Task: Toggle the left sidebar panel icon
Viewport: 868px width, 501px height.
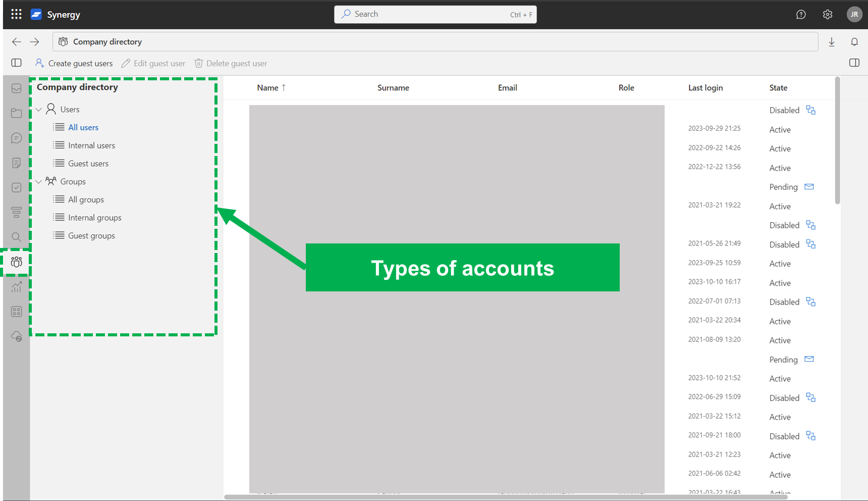Action: pos(16,63)
